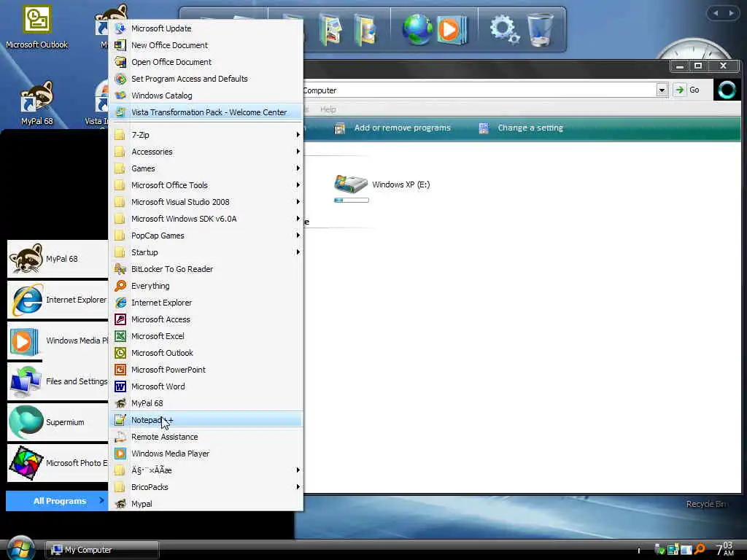Open Windows Media Player in programs list
The height and width of the screenshot is (560, 747).
(206, 454)
